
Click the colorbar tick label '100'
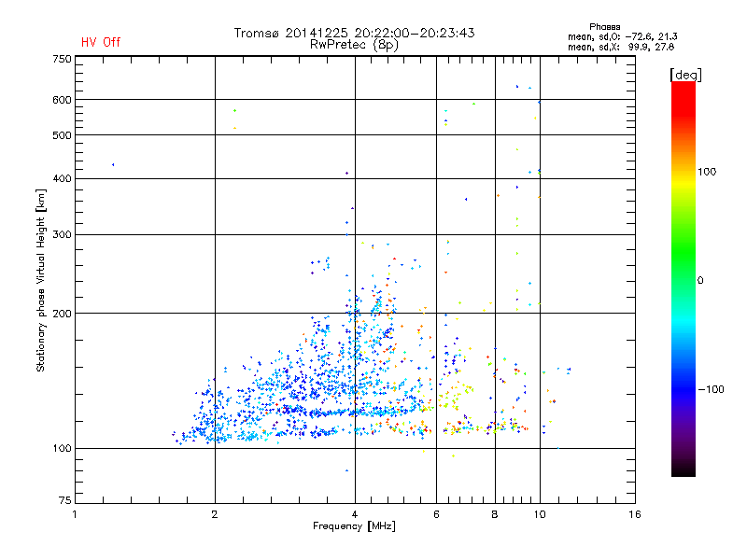coord(707,172)
